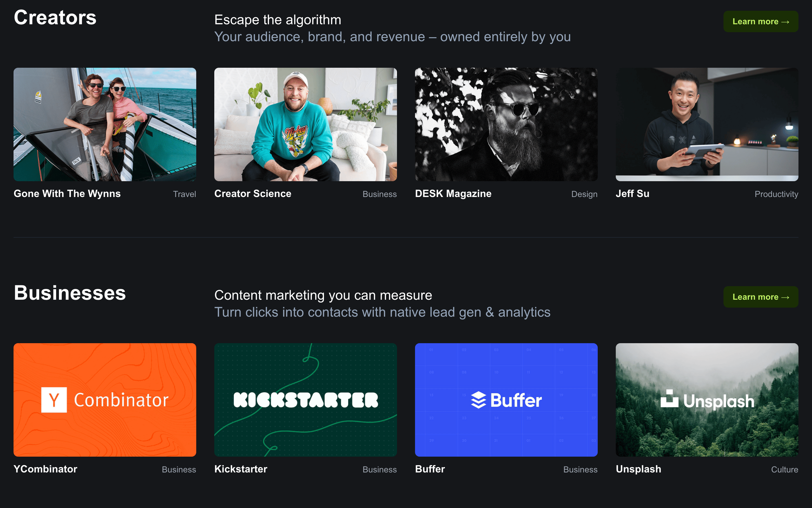Click the Businesses section heading
The height and width of the screenshot is (508, 812).
(70, 293)
